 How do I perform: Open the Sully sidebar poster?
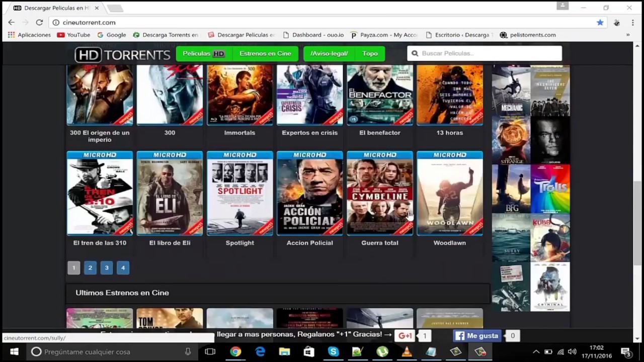pos(511,238)
